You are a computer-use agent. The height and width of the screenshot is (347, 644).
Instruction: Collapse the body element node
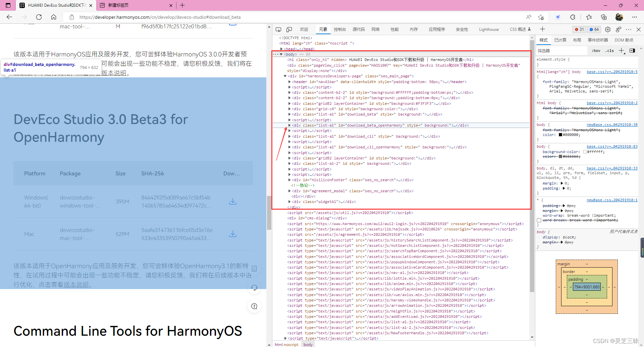pos(281,54)
